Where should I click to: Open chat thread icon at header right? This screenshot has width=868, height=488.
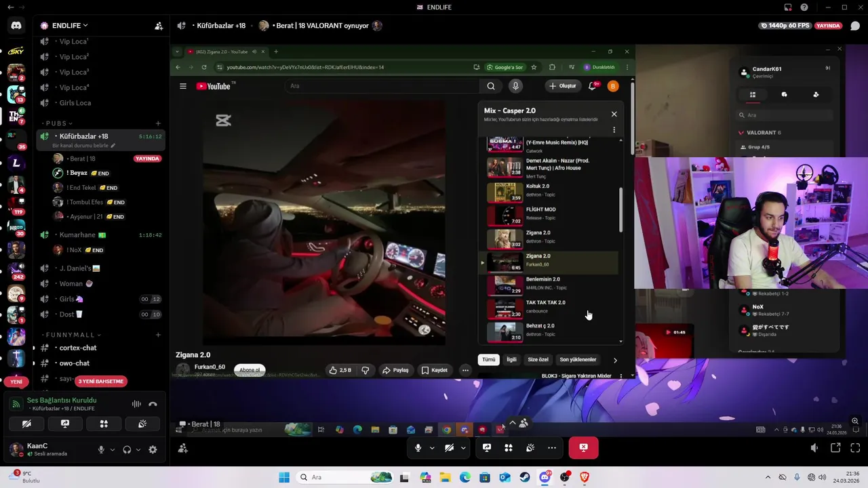coord(855,26)
